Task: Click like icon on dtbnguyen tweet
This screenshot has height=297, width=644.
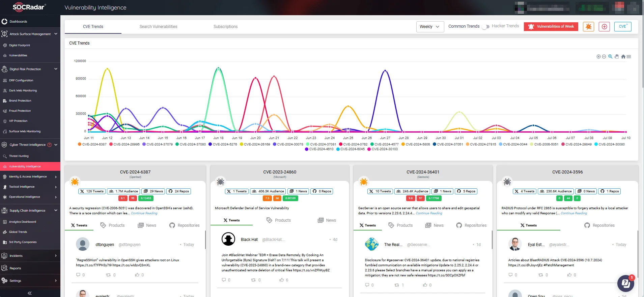Action: [137, 275]
